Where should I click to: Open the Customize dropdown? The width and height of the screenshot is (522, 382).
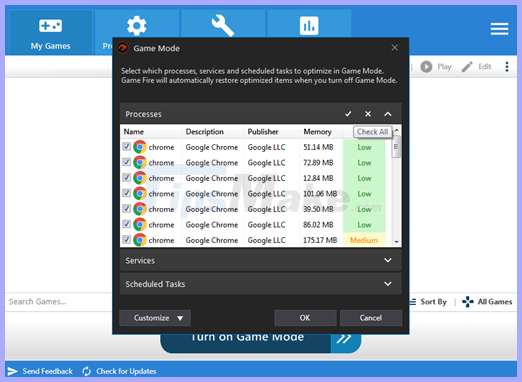[x=155, y=318]
